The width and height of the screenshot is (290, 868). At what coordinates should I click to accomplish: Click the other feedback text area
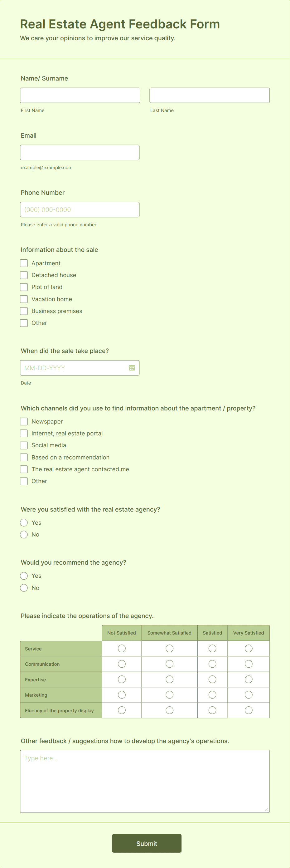[145, 781]
